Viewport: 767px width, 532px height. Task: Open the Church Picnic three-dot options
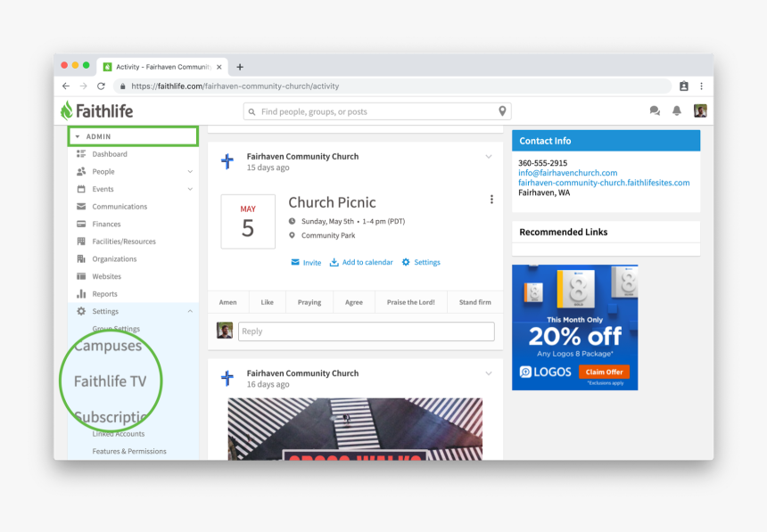coord(491,200)
